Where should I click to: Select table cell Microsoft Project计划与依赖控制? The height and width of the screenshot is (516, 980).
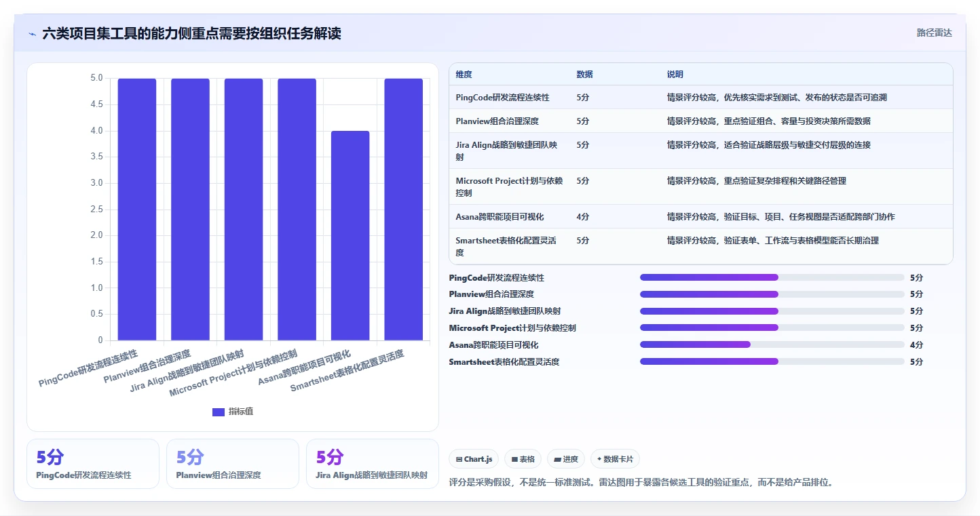coord(508,186)
